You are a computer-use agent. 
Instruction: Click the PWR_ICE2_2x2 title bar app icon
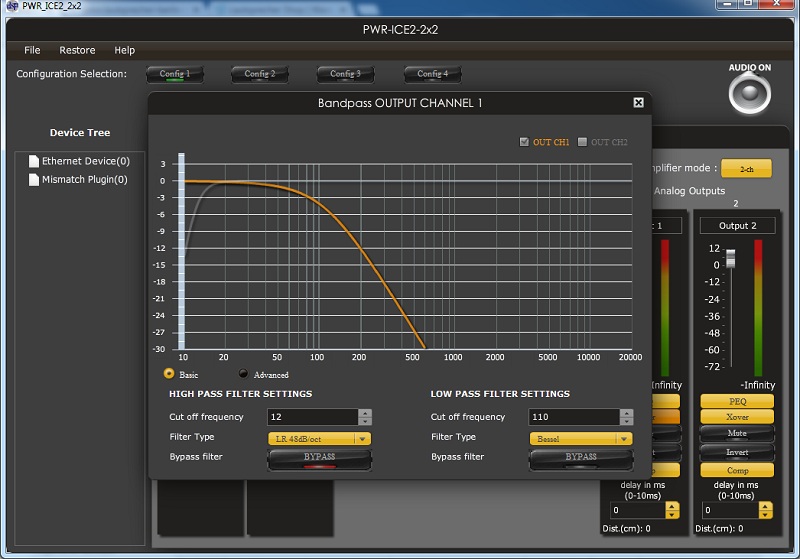(12, 6)
